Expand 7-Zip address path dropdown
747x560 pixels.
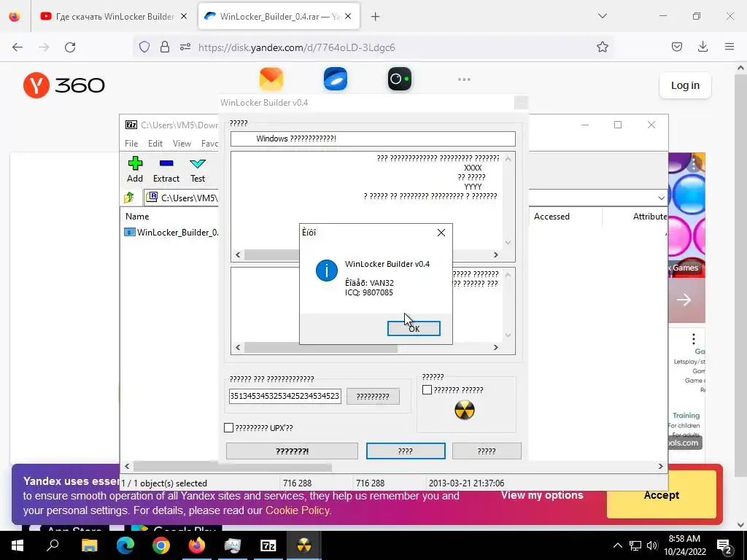pos(661,198)
